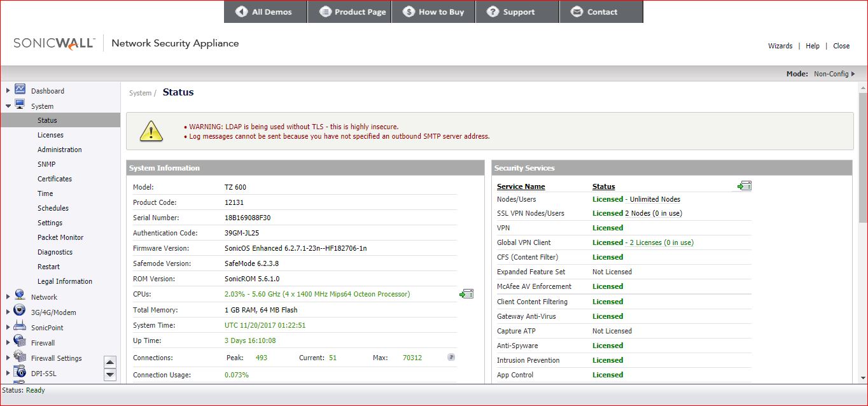
Task: Open the Packet Monitor page
Action: click(60, 237)
